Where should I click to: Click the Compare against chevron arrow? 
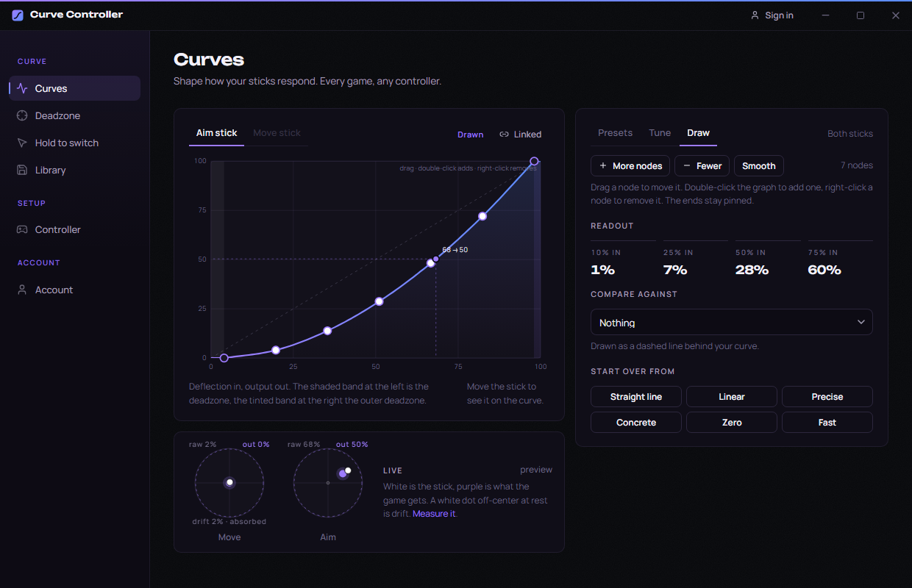coord(861,322)
